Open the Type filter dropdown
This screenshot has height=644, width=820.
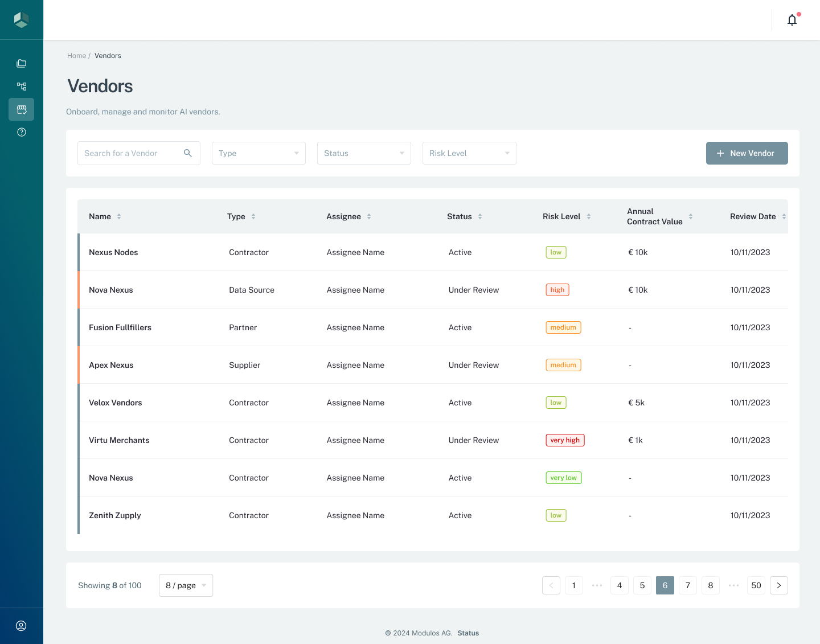259,153
